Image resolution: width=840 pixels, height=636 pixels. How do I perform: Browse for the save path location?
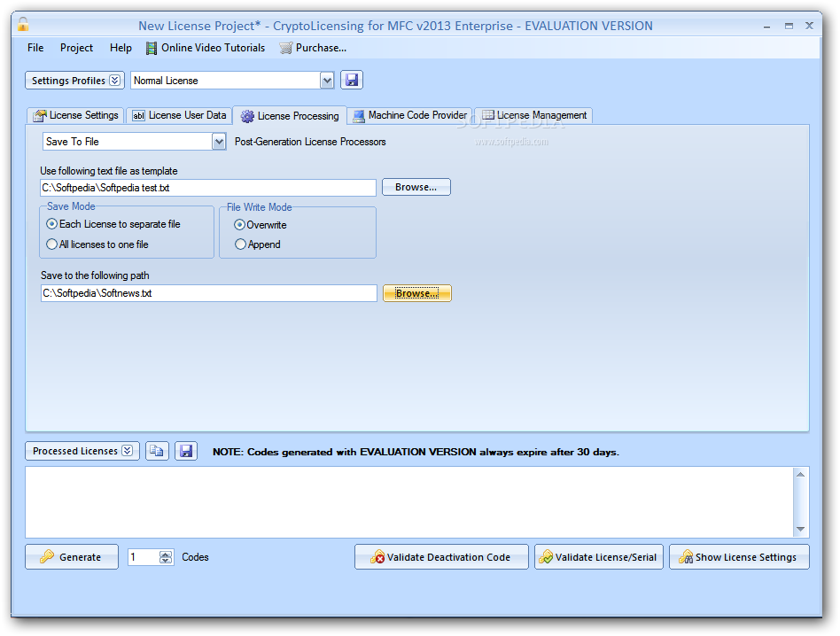417,293
